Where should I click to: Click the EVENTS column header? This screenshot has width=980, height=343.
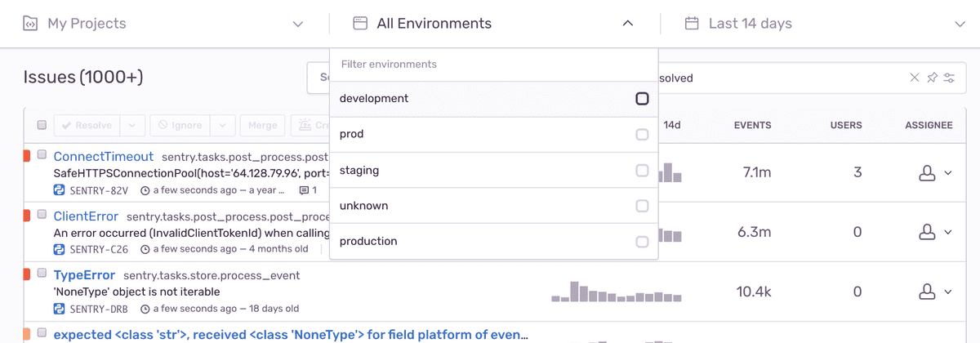pos(752,125)
